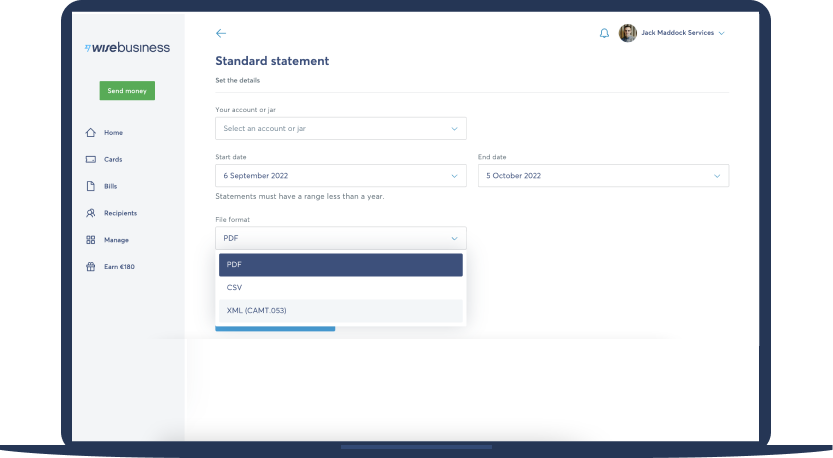Click the Bills document icon
Screen dimensions: 833x458
(91, 186)
